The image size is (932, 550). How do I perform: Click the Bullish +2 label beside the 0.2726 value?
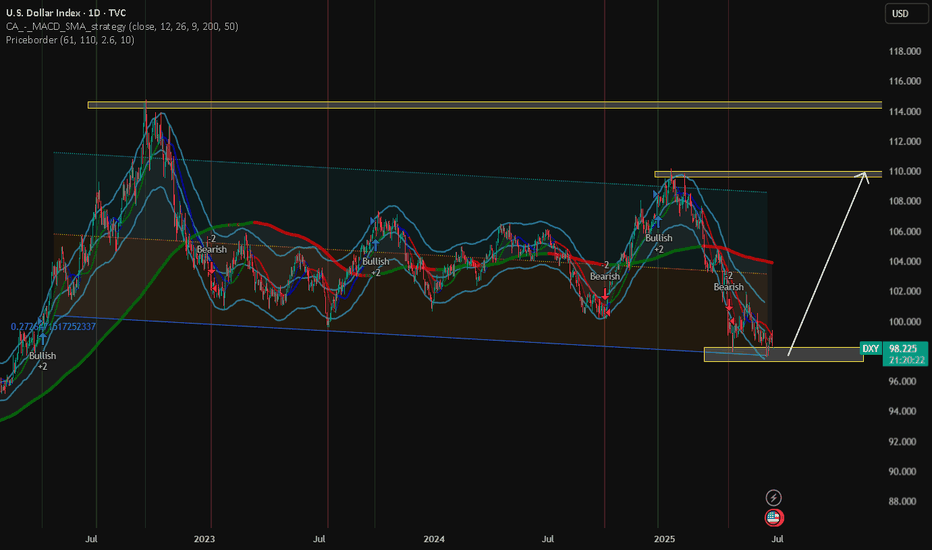[x=43, y=361]
